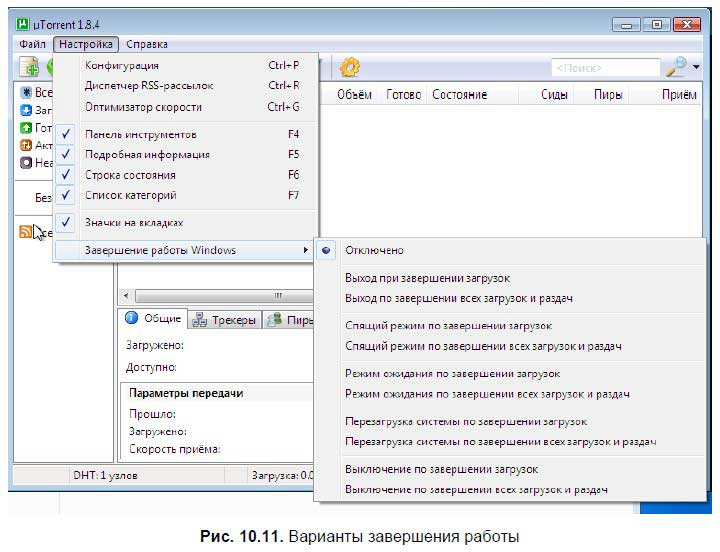Click the magnifier search icon
Image resolution: width=720 pixels, height=552 pixels.
pyautogui.click(x=677, y=67)
